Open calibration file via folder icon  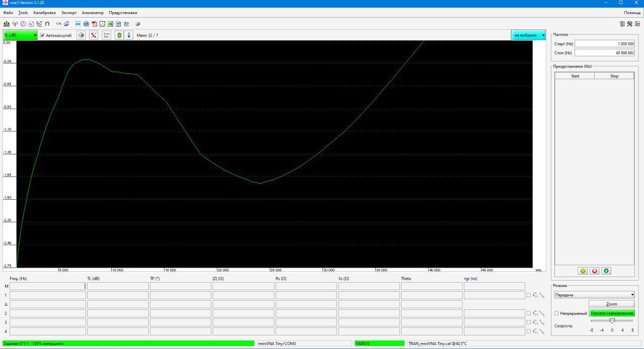pyautogui.click(x=66, y=24)
